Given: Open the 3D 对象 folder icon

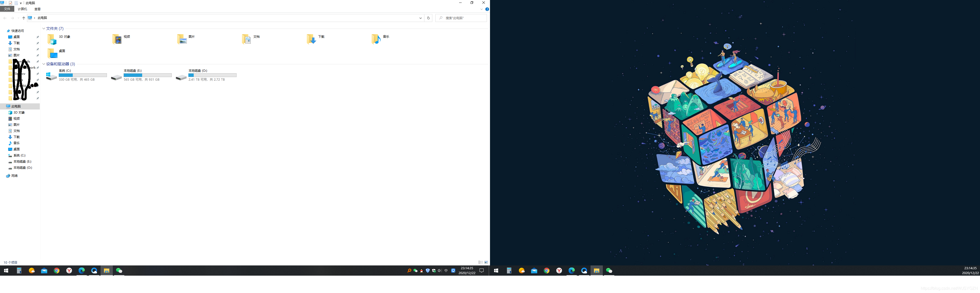Looking at the screenshot, I should tap(52, 39).
